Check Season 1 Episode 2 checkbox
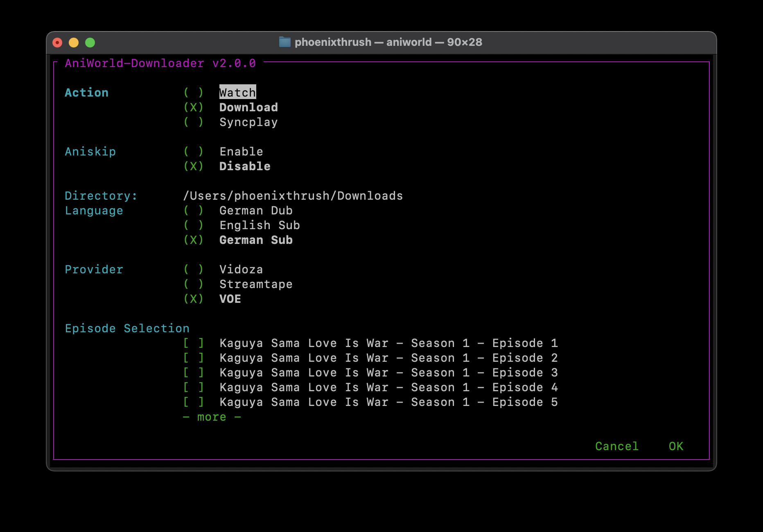763x532 pixels. click(x=193, y=358)
